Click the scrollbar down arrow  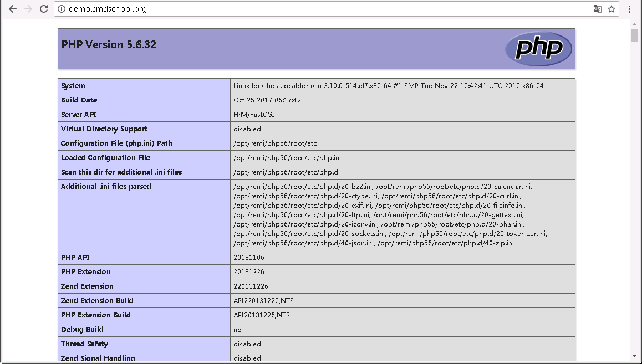tap(634, 356)
